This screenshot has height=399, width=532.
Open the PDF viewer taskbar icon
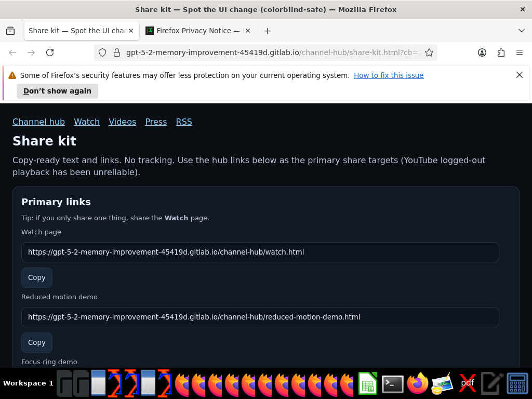467,383
